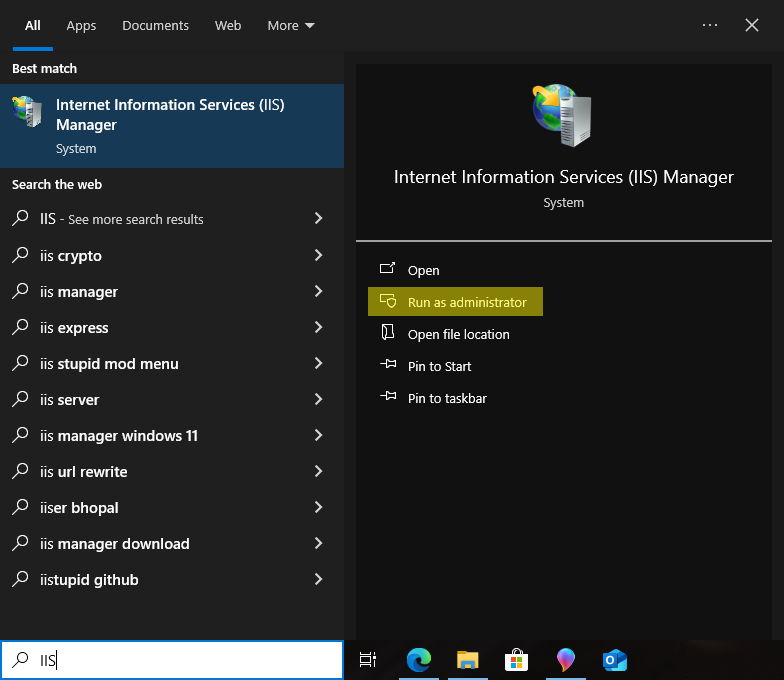Open File Explorer from the taskbar
The width and height of the screenshot is (784, 680).
(468, 660)
